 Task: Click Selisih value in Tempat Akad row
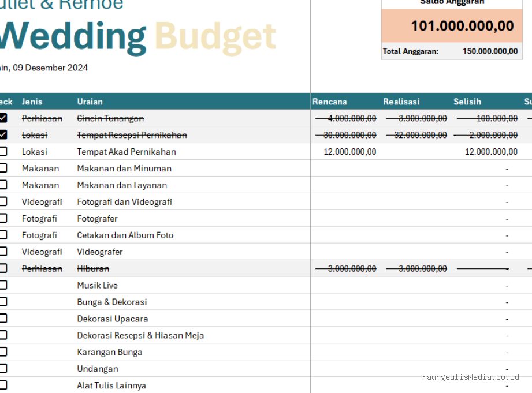tap(491, 152)
